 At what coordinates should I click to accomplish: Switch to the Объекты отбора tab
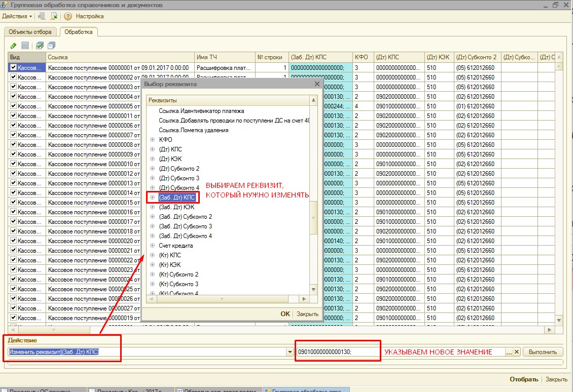coord(30,32)
